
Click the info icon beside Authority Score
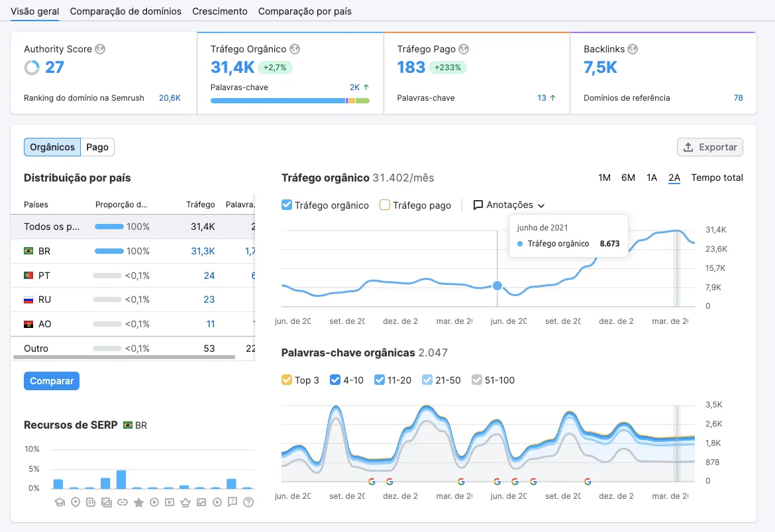(100, 49)
